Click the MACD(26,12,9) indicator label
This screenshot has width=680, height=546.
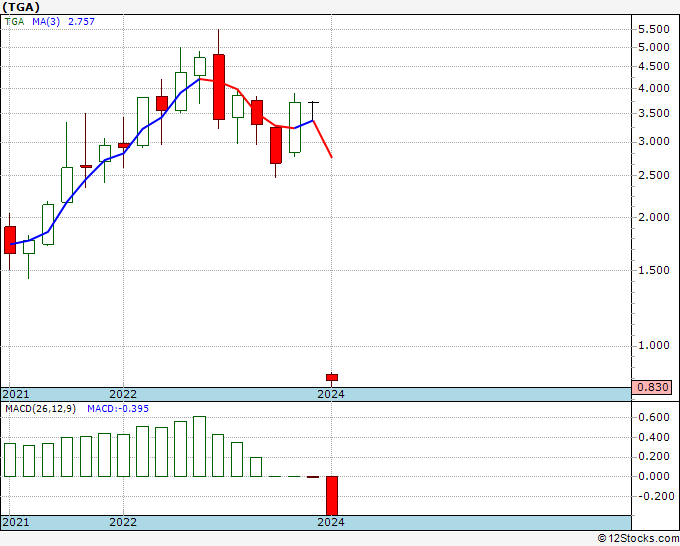pyautogui.click(x=40, y=409)
